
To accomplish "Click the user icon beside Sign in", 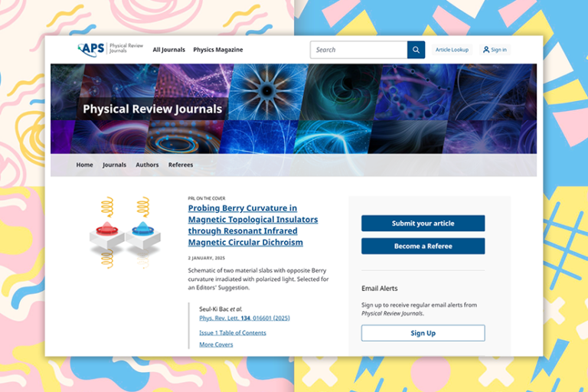I will click(486, 50).
